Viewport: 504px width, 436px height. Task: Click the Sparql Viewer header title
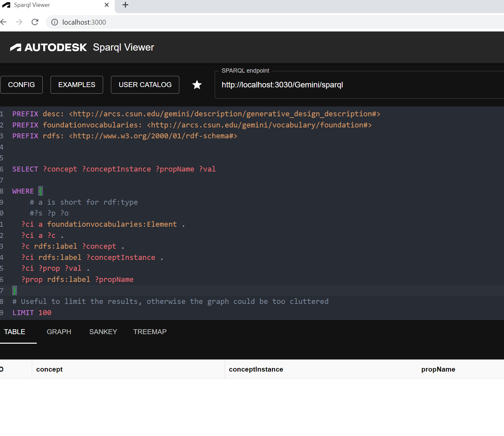click(x=123, y=47)
